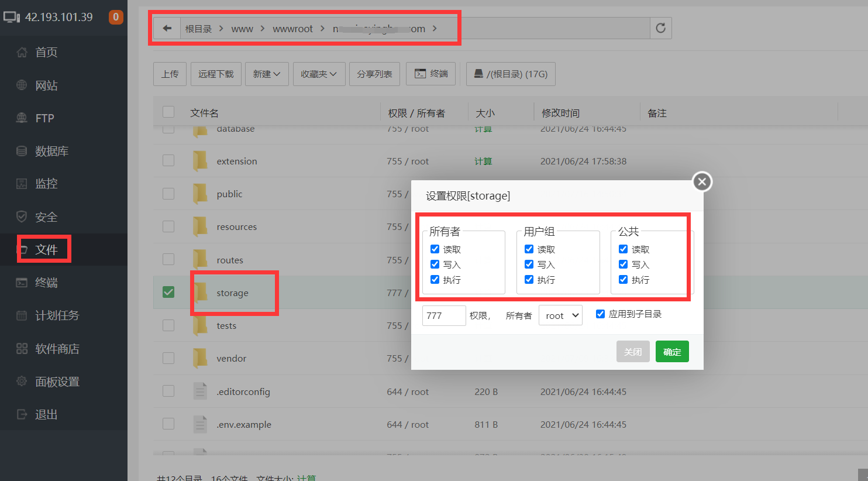Click the grid icon beside 软件商店
The width and height of the screenshot is (868, 481).
[x=22, y=349]
